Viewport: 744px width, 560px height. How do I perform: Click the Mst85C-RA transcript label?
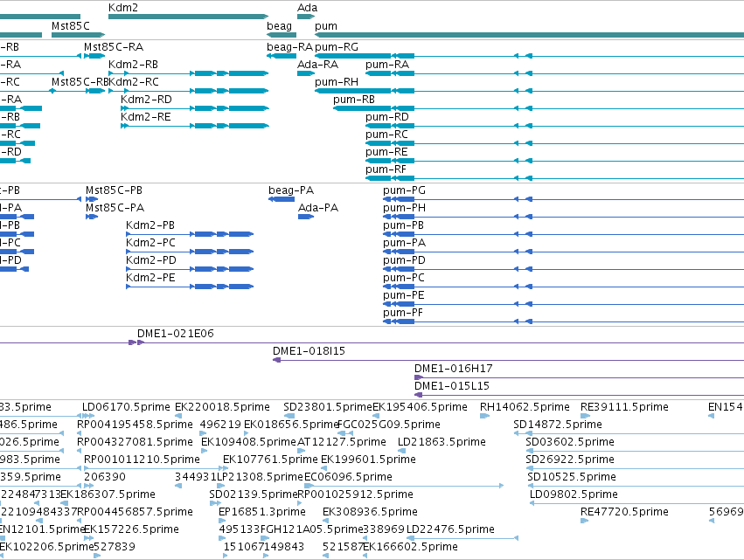pyautogui.click(x=114, y=47)
